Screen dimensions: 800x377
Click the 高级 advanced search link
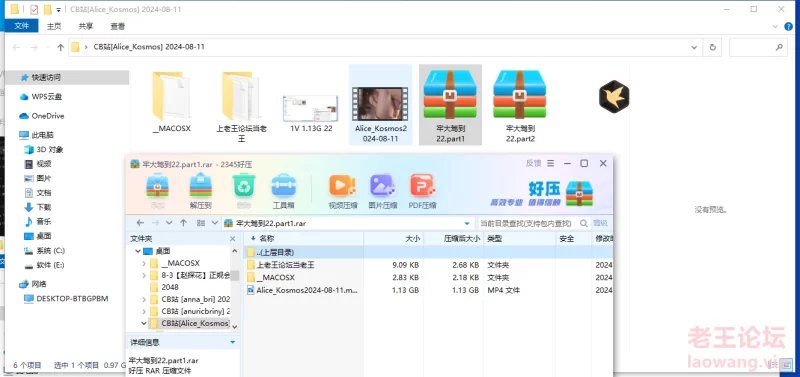601,223
